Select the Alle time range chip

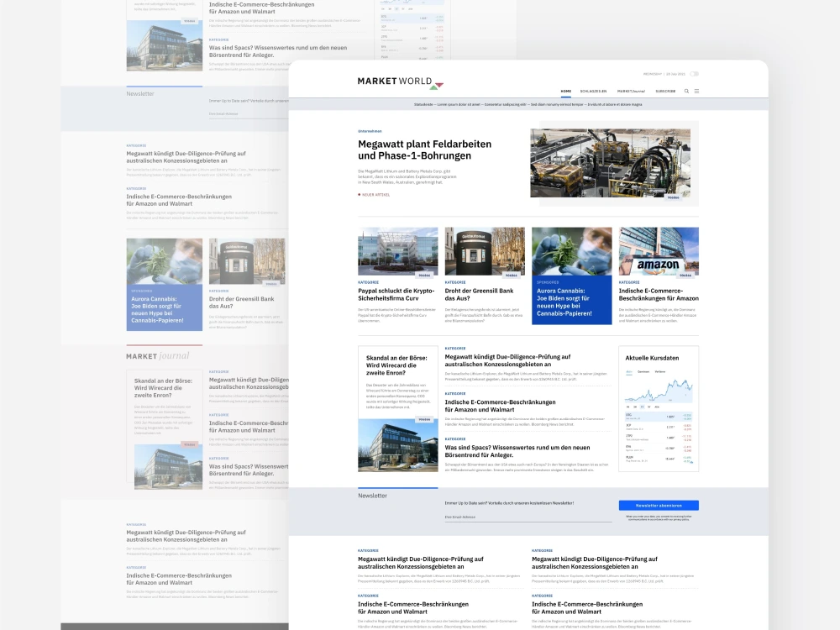pyautogui.click(x=657, y=406)
